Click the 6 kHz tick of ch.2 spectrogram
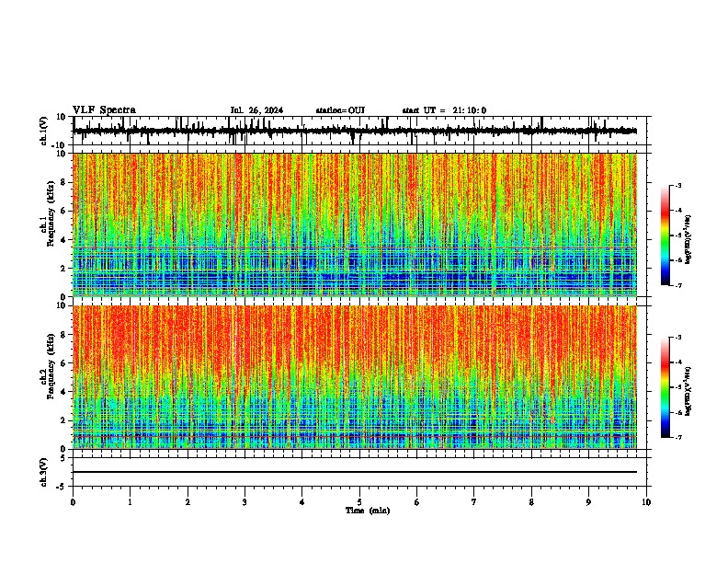This screenshot has height=563, width=728. pyautogui.click(x=64, y=362)
